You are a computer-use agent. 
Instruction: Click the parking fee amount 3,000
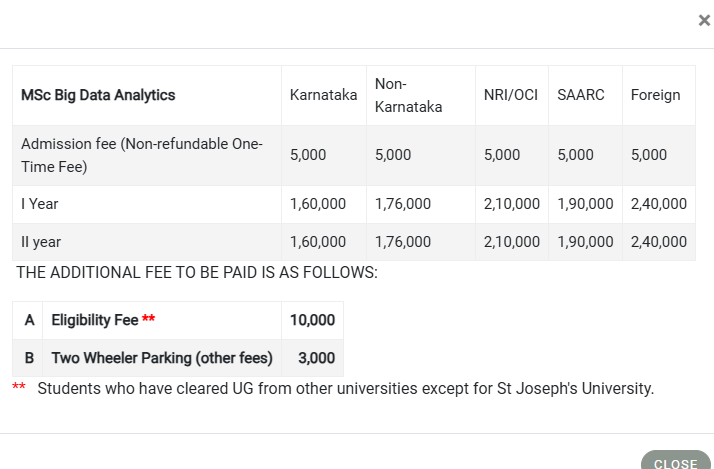316,358
